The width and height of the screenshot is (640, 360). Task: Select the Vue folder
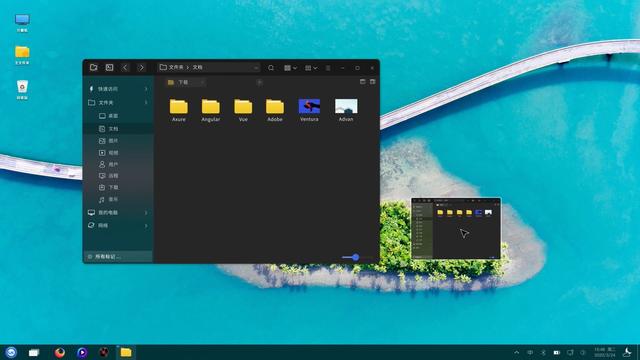click(243, 110)
